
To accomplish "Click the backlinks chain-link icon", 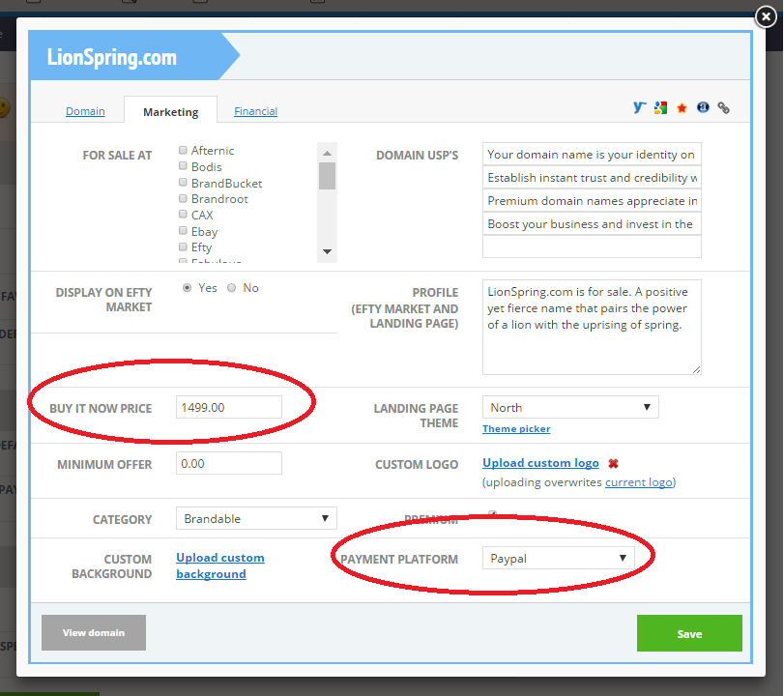I will [723, 107].
